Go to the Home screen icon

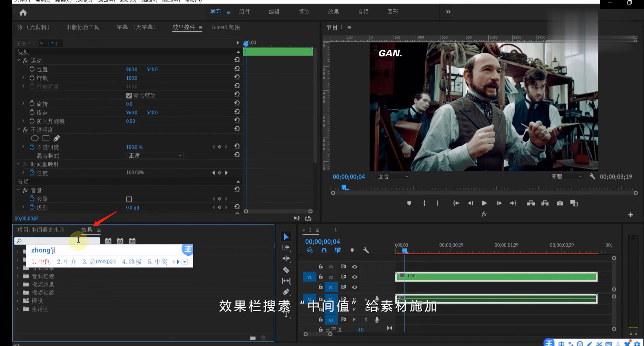click(23, 12)
